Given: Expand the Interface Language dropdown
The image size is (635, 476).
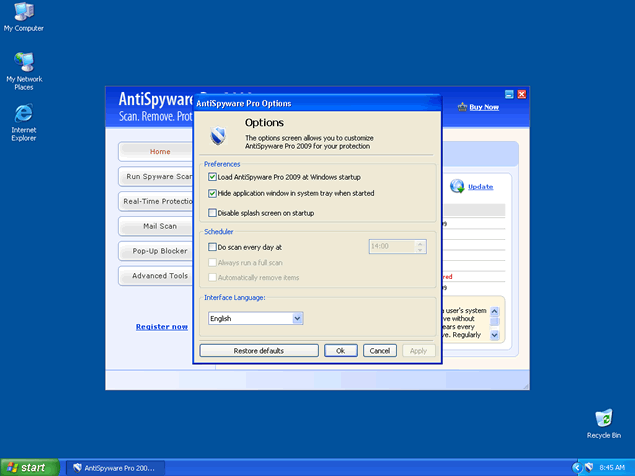Looking at the screenshot, I should (x=297, y=318).
